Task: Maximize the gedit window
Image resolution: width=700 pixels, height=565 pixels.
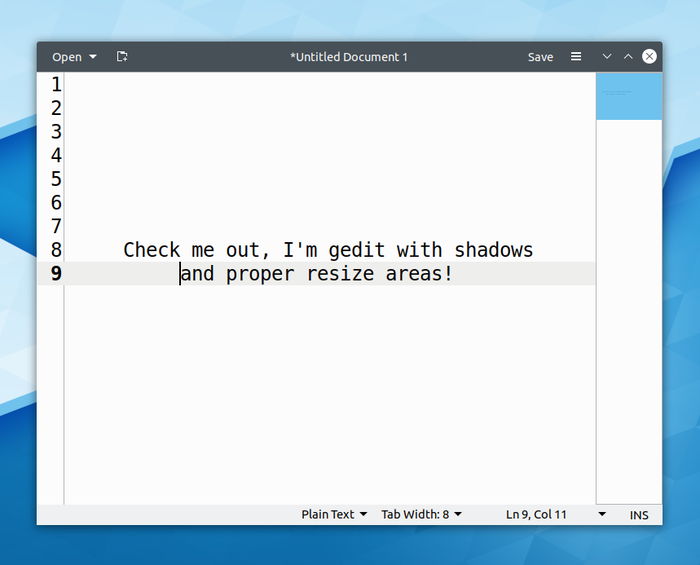Action: 628,57
